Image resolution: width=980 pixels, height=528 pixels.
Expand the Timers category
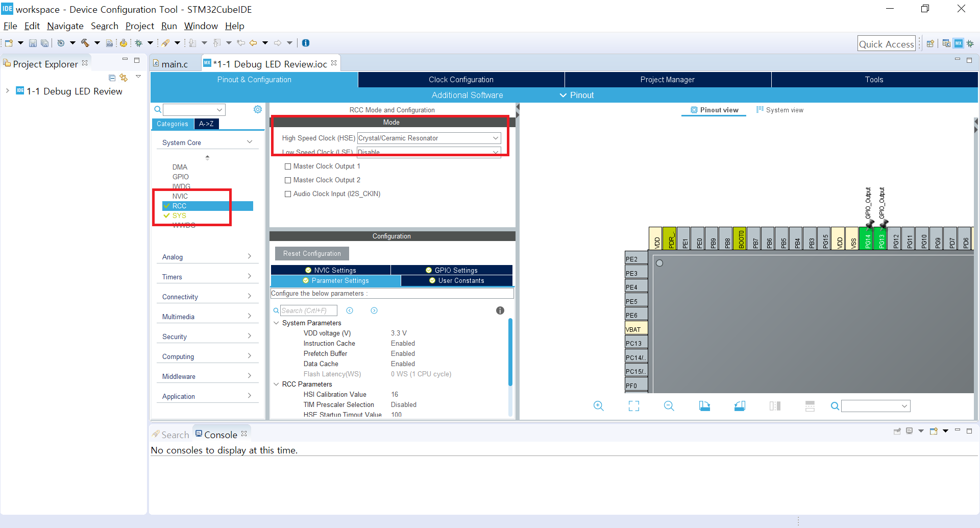(x=250, y=276)
